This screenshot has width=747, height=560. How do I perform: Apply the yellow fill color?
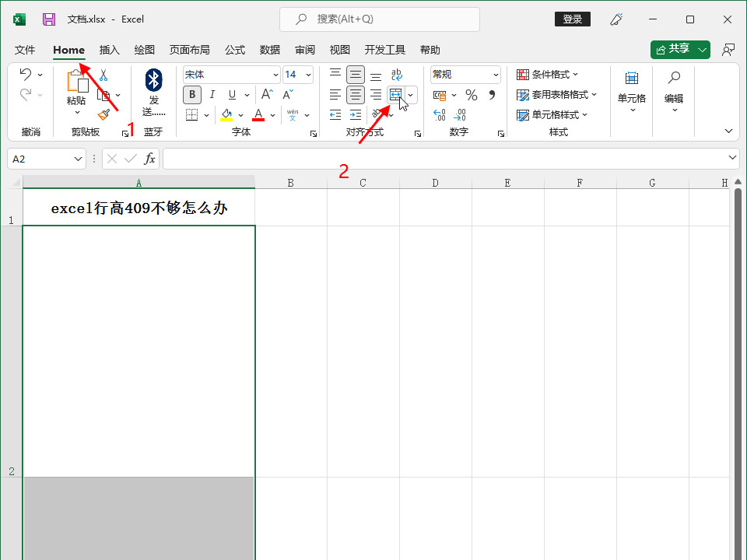226,115
